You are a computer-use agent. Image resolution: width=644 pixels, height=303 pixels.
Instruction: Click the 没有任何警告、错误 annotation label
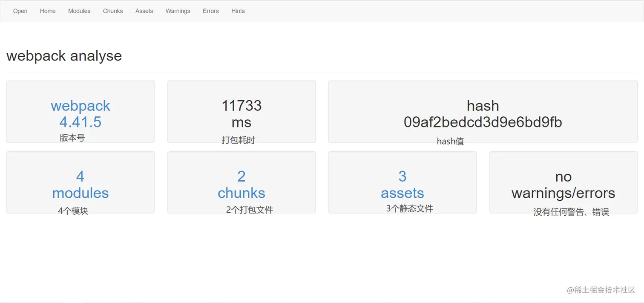click(572, 212)
